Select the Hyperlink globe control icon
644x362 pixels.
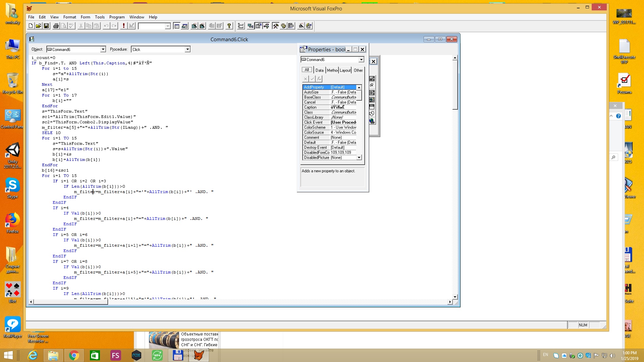[372, 121]
